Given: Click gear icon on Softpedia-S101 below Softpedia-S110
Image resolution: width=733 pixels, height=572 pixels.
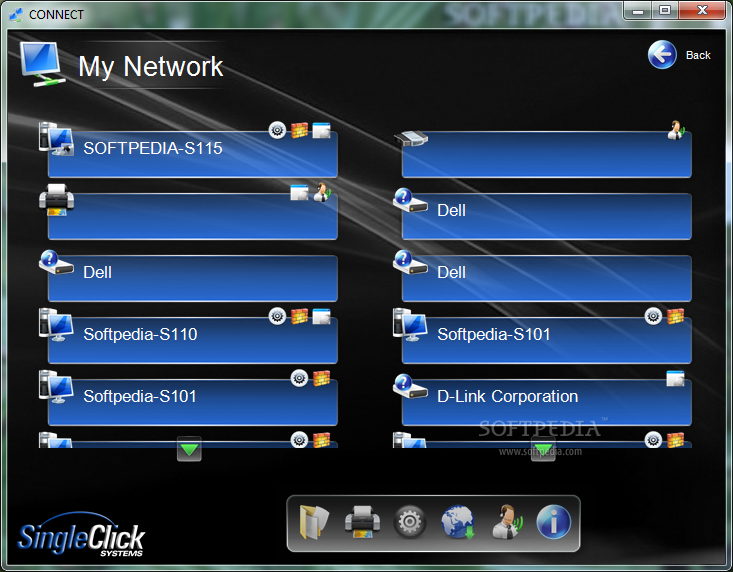Looking at the screenshot, I should 299,378.
